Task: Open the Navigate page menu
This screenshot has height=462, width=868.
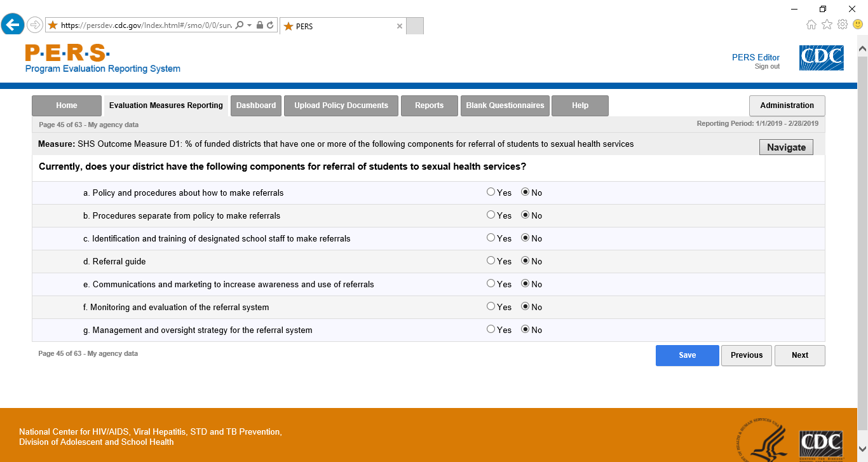Action: pos(786,147)
